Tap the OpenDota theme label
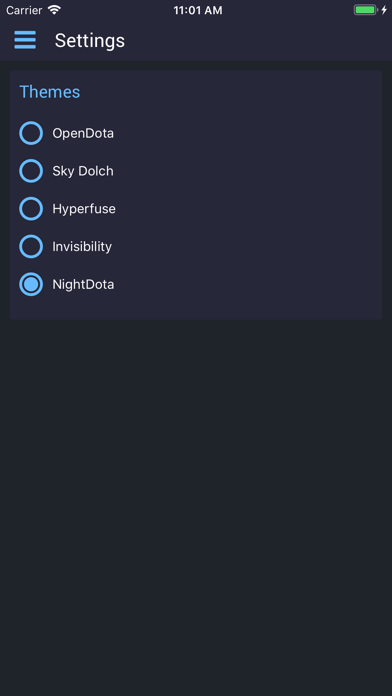 pyautogui.click(x=83, y=133)
